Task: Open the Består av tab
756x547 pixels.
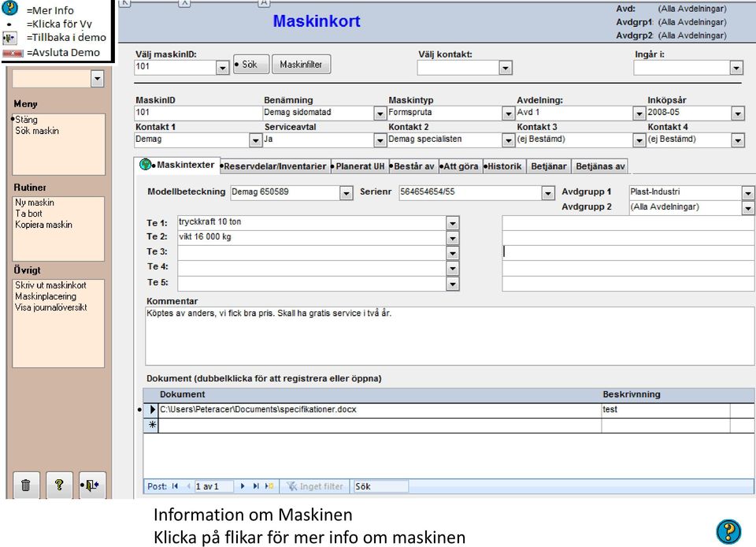Action: [413, 166]
